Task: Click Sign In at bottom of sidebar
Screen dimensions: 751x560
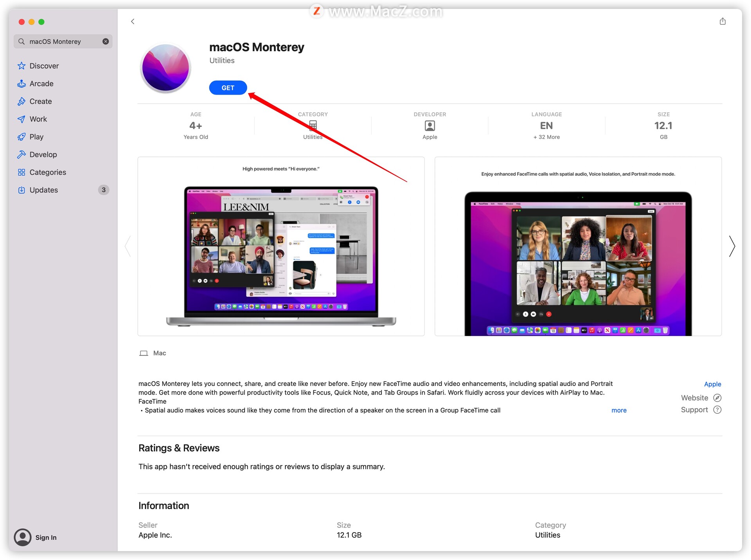Action: pyautogui.click(x=46, y=537)
